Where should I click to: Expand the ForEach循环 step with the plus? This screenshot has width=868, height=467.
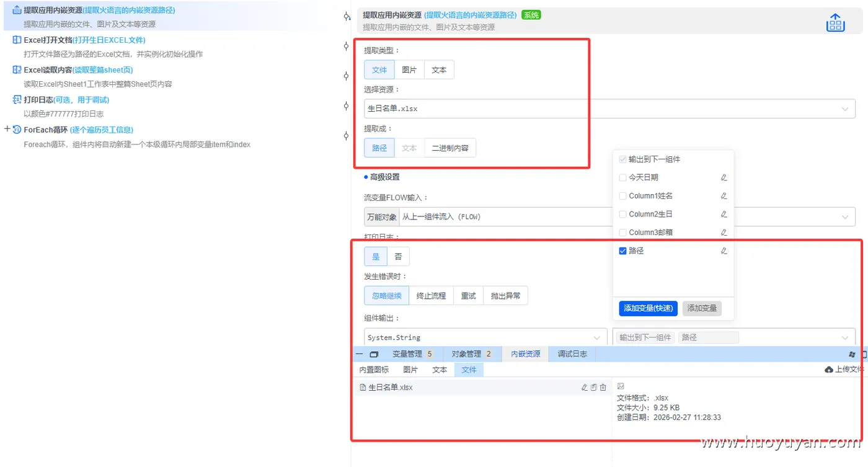[7, 129]
